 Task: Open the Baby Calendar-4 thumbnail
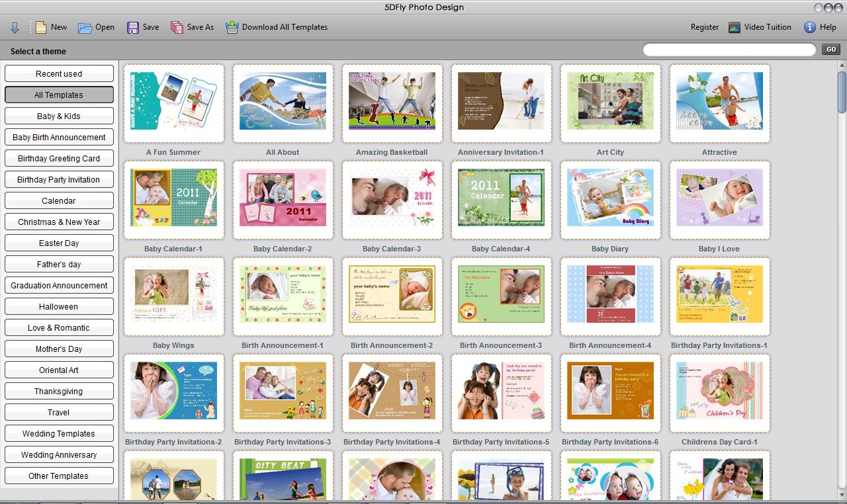pos(502,200)
